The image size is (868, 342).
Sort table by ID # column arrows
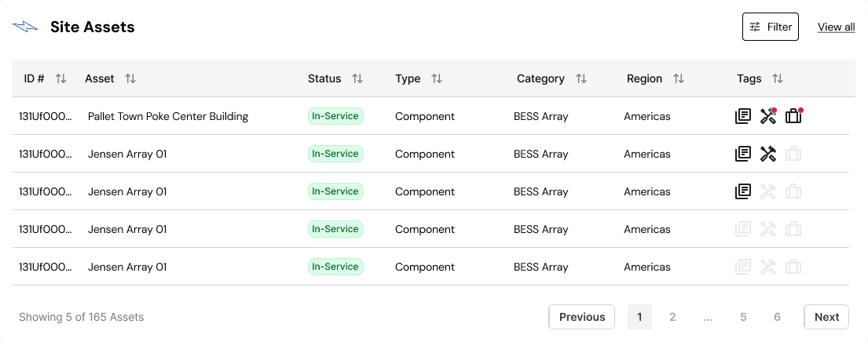60,78
